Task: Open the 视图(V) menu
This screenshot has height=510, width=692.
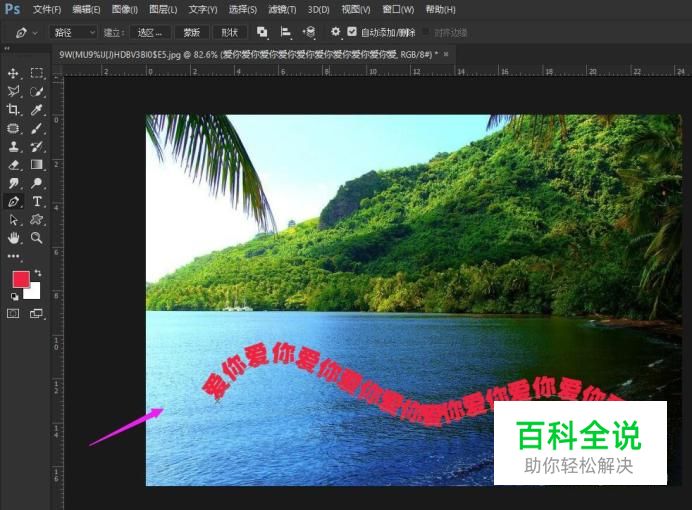Action: [x=356, y=9]
